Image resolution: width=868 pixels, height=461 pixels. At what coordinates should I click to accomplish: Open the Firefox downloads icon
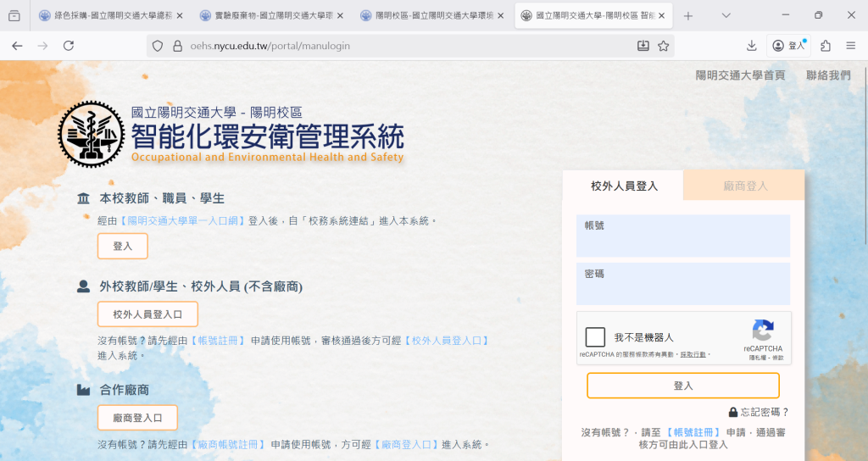(x=752, y=46)
